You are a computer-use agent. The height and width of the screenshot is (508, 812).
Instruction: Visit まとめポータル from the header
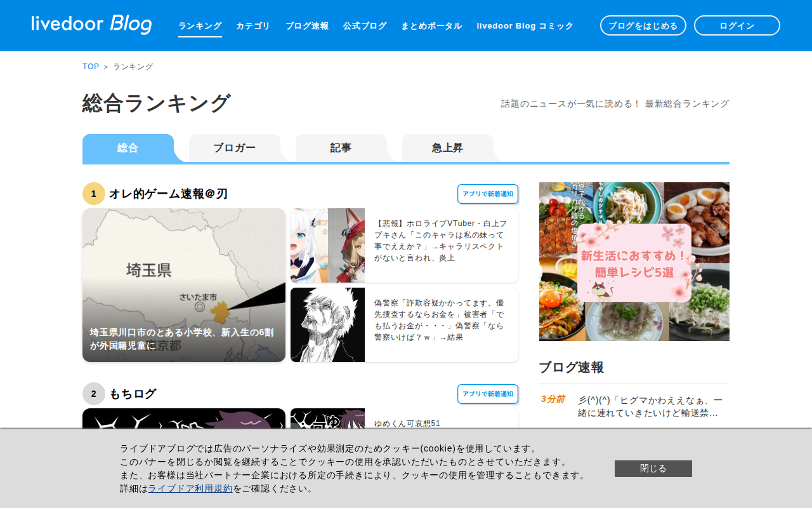click(x=431, y=26)
